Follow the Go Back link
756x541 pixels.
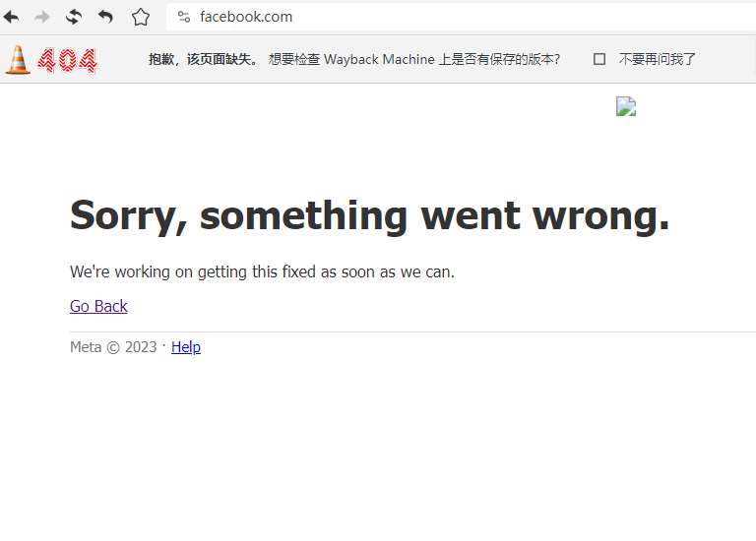point(98,306)
